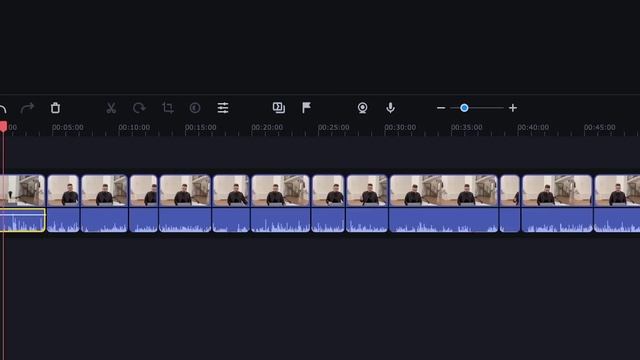Click the redo arrow icon
Screen dimensions: 640x360
click(x=27, y=108)
